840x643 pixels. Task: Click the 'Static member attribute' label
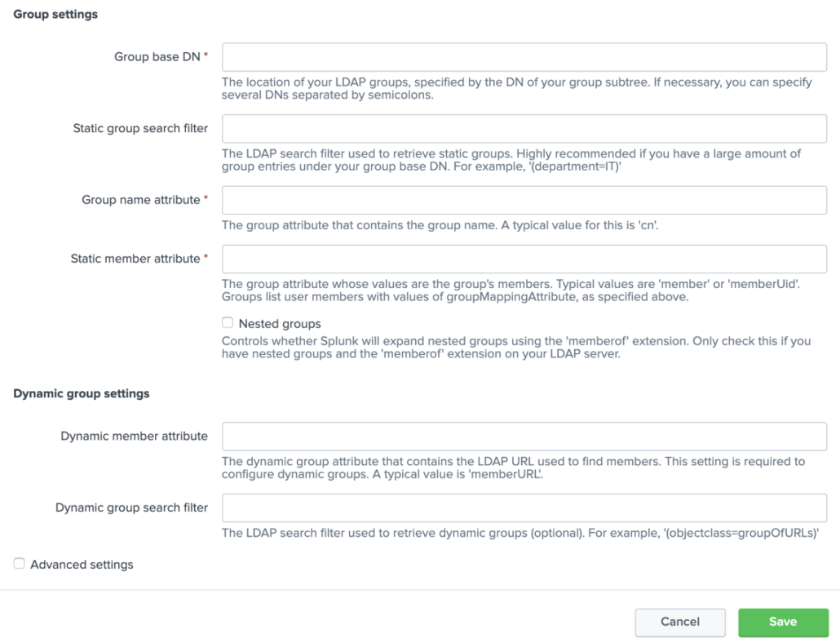click(135, 259)
